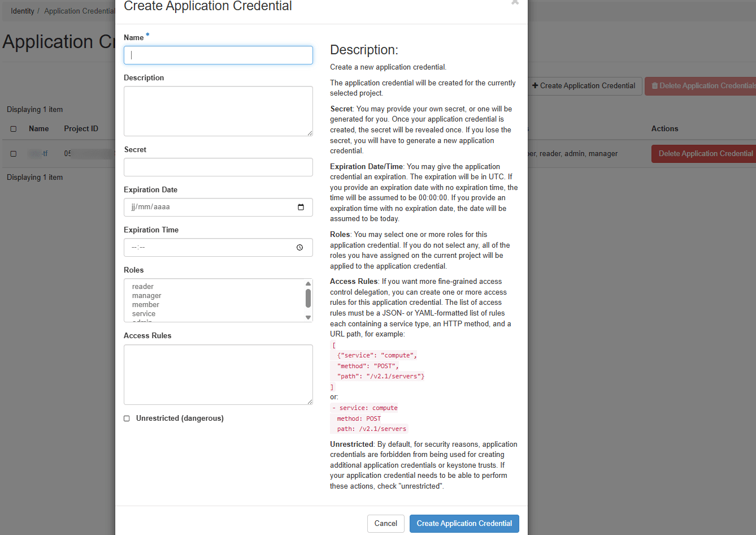Image resolution: width=756 pixels, height=535 pixels.
Task: Click Delete Application Credentials button in toolbar
Action: point(701,86)
